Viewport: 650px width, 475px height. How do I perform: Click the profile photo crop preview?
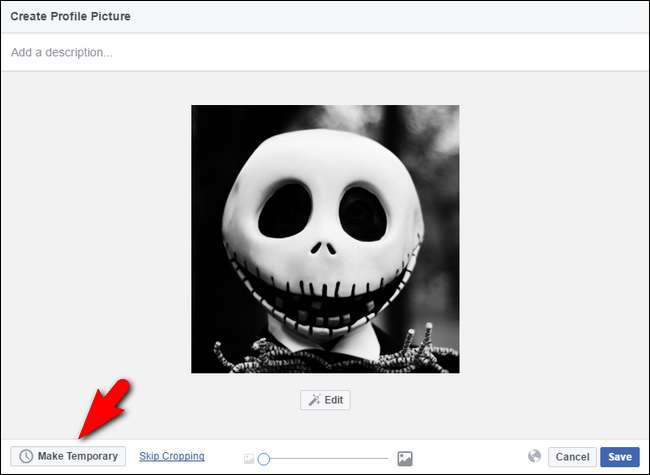tap(325, 239)
